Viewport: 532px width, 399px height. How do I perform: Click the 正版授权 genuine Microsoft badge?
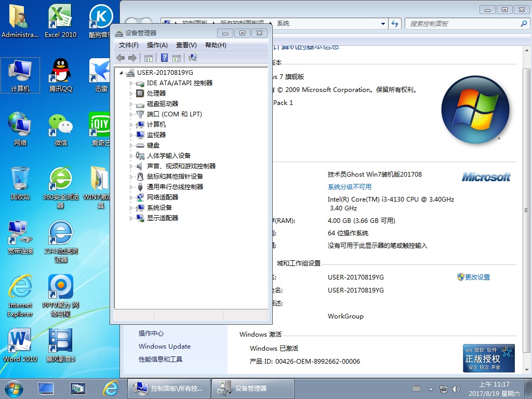tap(488, 358)
